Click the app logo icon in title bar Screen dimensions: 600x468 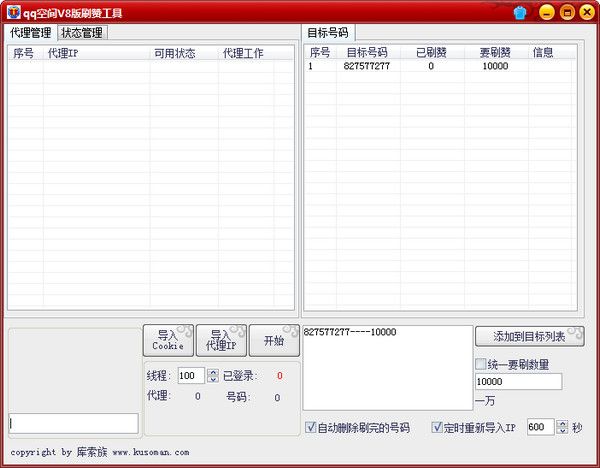(13, 13)
